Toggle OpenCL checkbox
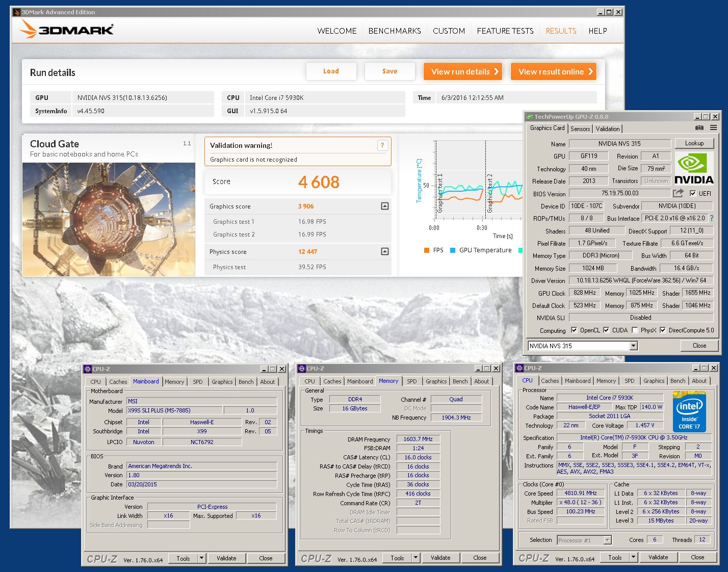Screen dimensions: 728x572 pyautogui.click(x=574, y=330)
